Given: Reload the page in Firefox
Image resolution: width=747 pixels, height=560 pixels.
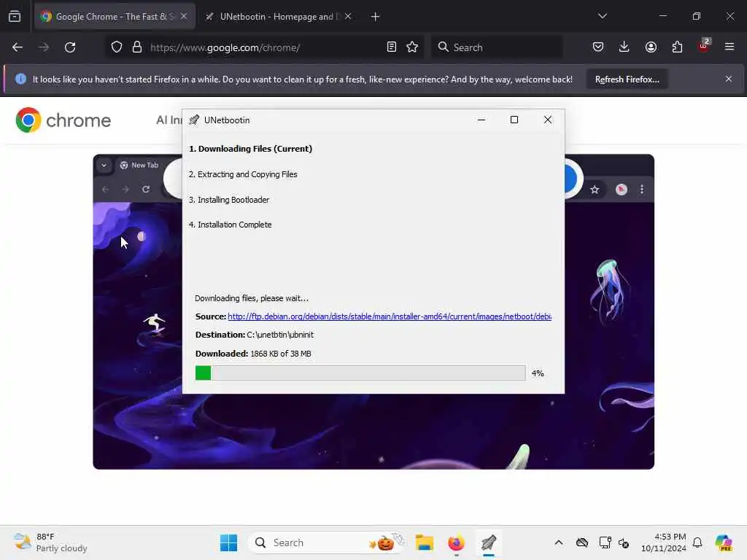Looking at the screenshot, I should coord(70,47).
